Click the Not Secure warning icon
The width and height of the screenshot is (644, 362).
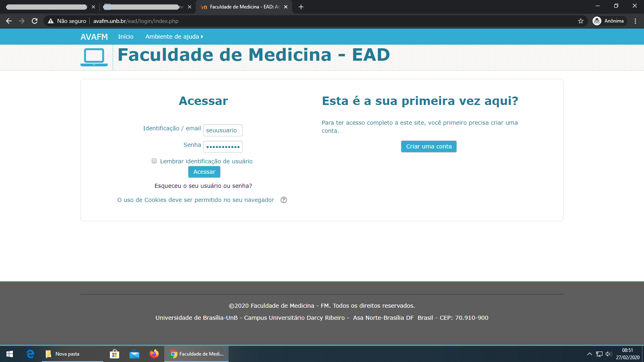tap(51, 21)
